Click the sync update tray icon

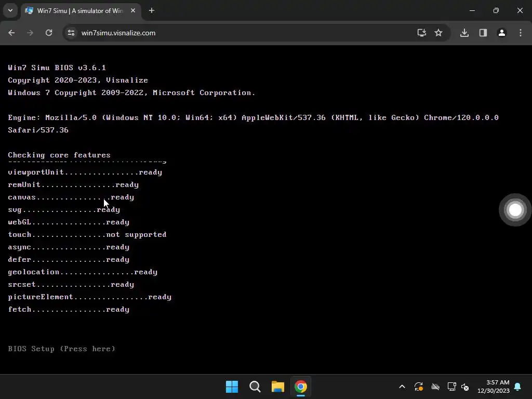[419, 387]
